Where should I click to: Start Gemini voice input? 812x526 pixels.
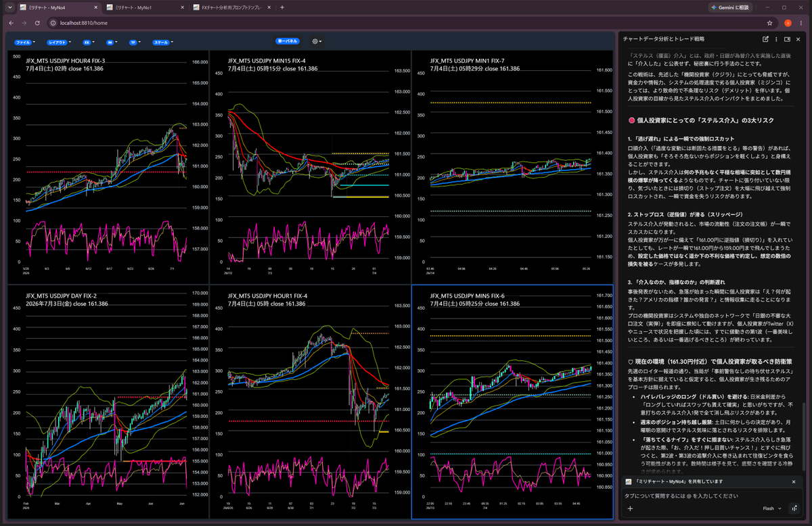pyautogui.click(x=794, y=508)
